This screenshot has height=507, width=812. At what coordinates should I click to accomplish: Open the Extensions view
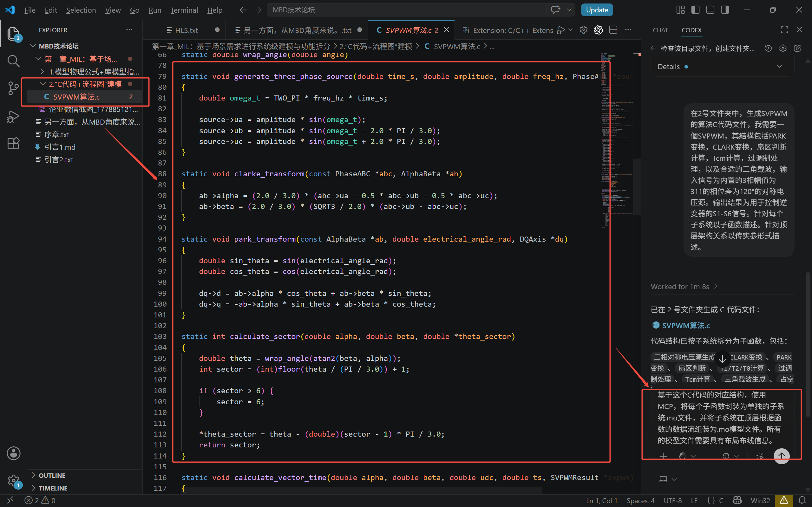(x=13, y=144)
